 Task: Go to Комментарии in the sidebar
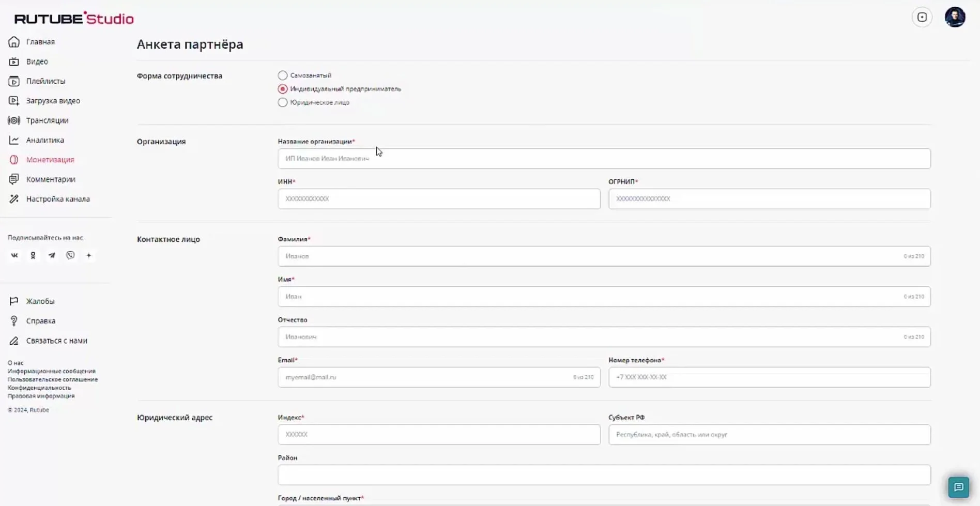(x=51, y=179)
